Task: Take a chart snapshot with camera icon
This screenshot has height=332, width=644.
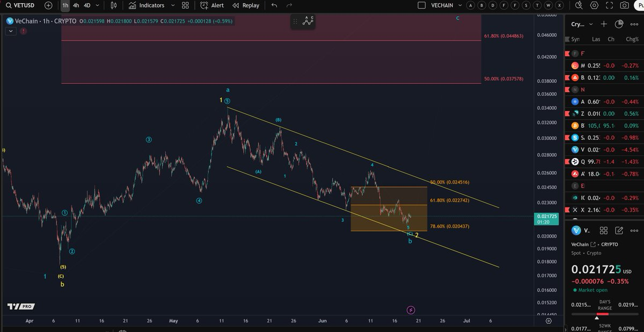Action: [624, 5]
